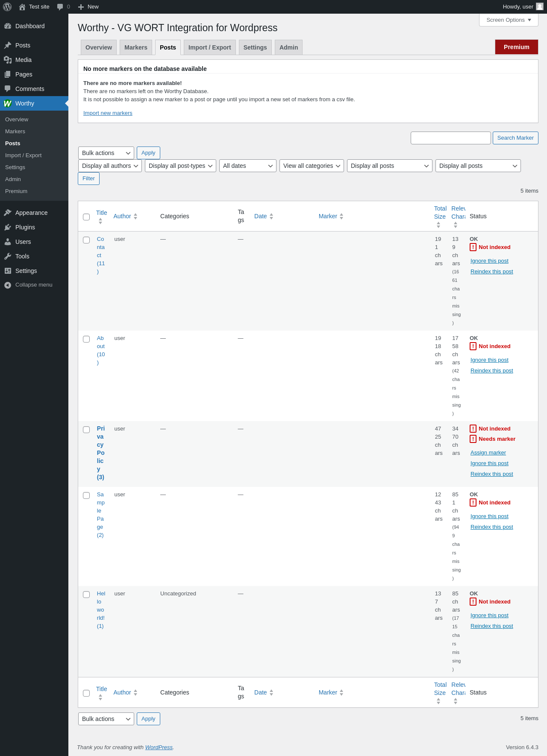Sort by Total Size using header arrows
The width and height of the screenshot is (547, 756).
click(x=438, y=225)
